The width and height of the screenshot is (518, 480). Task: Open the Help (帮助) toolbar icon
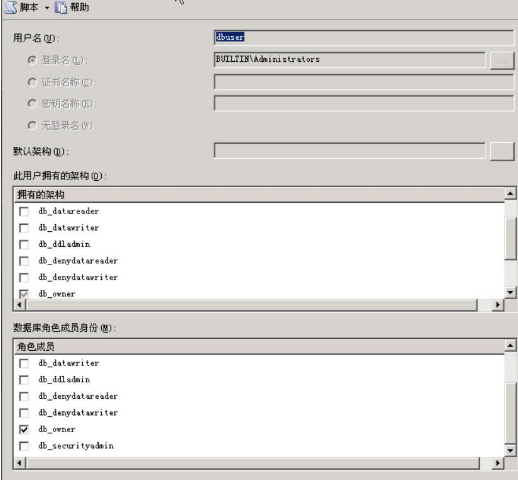coord(61,7)
